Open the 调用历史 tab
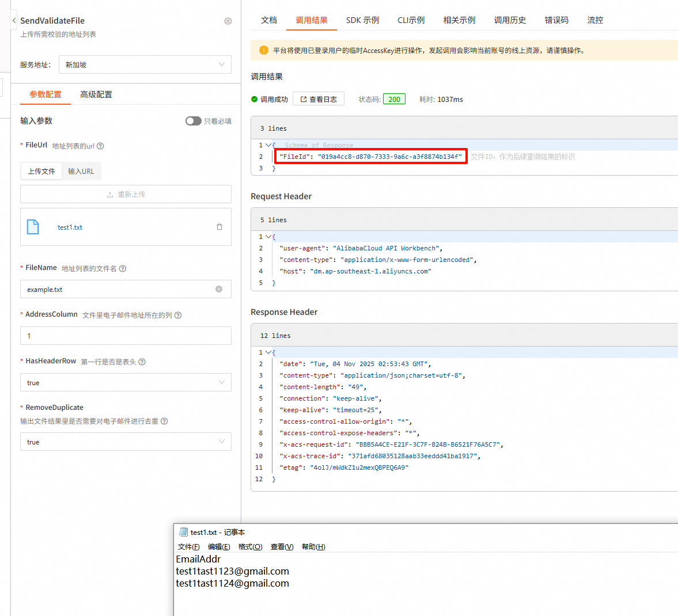Screen dimensions: 678x616 point(510,20)
